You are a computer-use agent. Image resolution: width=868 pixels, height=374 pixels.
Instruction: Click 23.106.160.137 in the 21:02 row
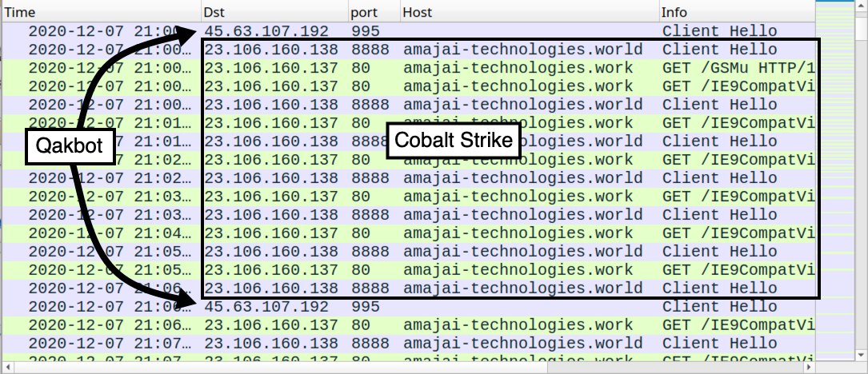(270, 160)
